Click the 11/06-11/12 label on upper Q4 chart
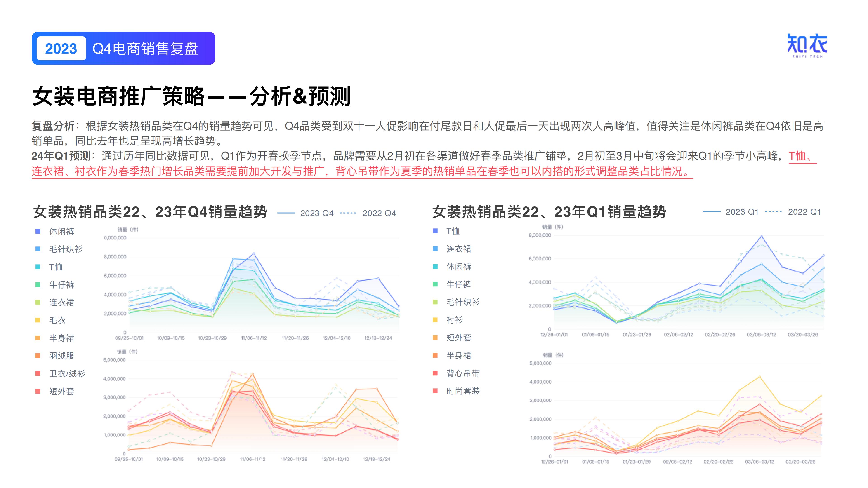 click(254, 338)
